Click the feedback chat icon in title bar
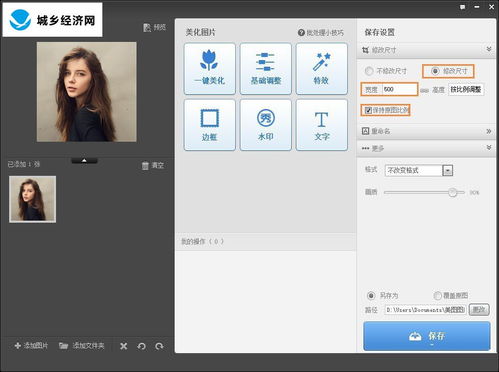This screenshot has height=372, width=499. [x=463, y=7]
